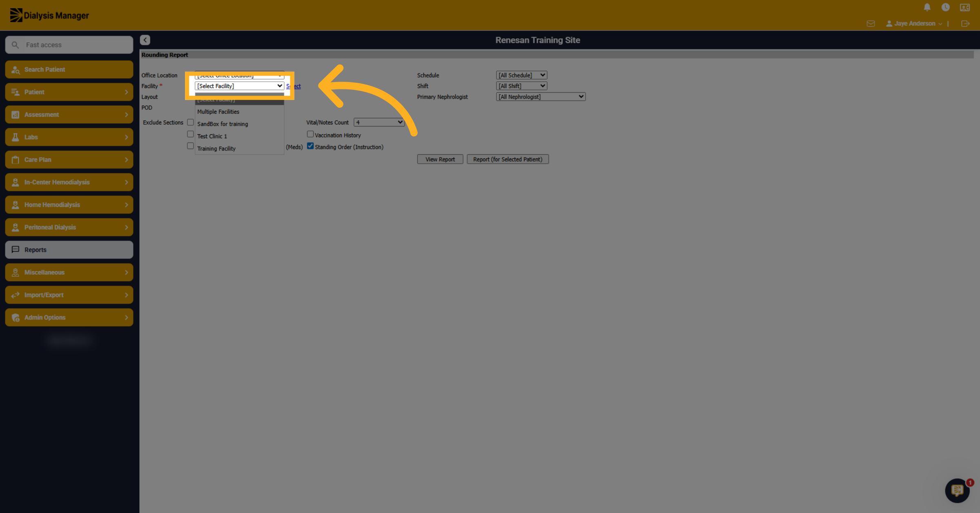
Task: Choose SandBox for training option
Action: (239, 124)
